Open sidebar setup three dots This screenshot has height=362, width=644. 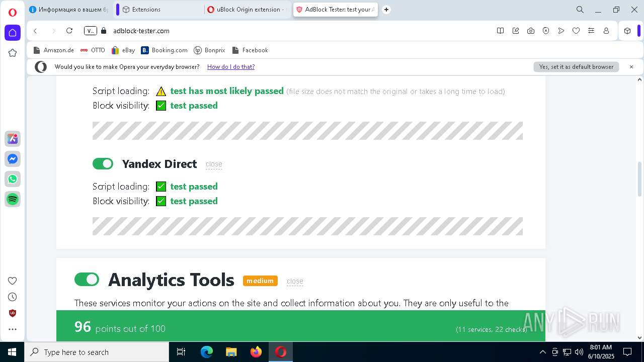[13, 329]
